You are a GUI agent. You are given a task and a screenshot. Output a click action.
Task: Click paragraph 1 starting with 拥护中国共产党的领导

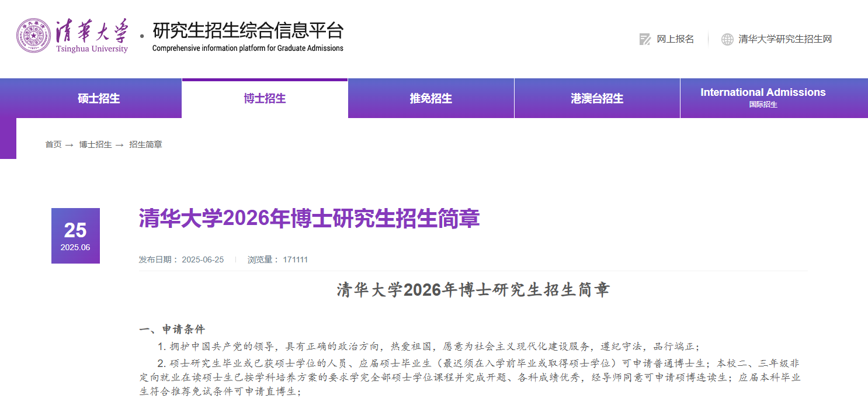(429, 346)
